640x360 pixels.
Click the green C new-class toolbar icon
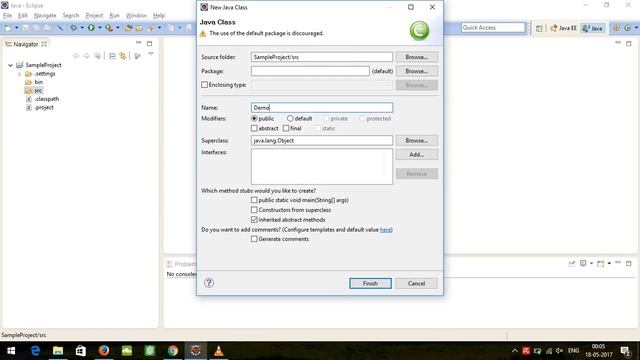tap(627, 28)
